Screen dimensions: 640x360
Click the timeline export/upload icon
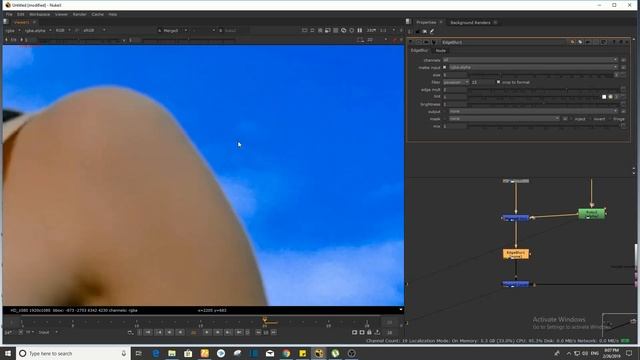tap(377, 333)
